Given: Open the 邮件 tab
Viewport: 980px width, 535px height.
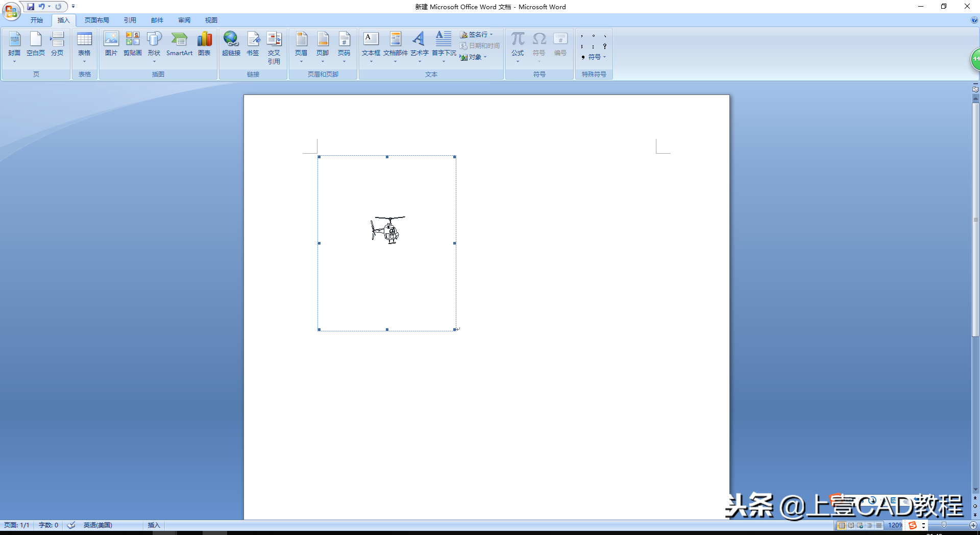Looking at the screenshot, I should [x=157, y=20].
